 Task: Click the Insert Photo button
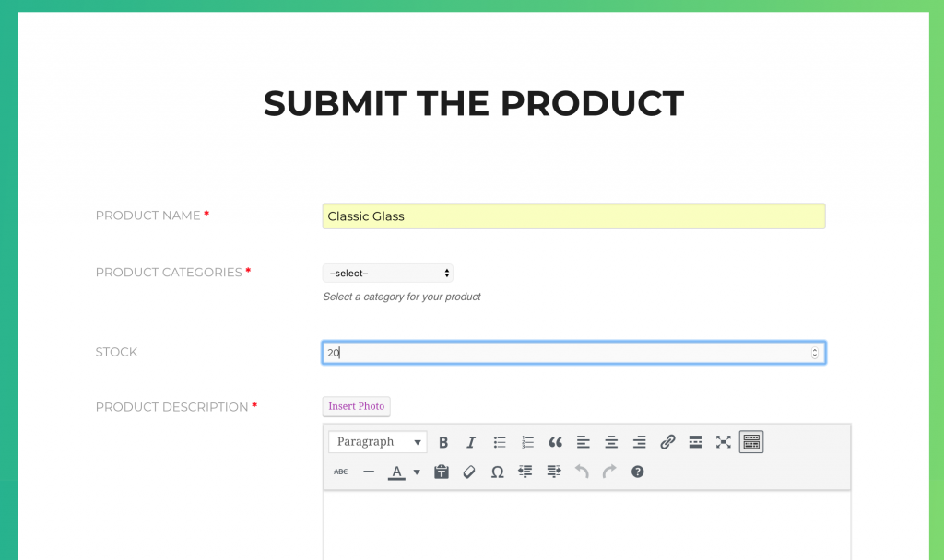(x=356, y=406)
